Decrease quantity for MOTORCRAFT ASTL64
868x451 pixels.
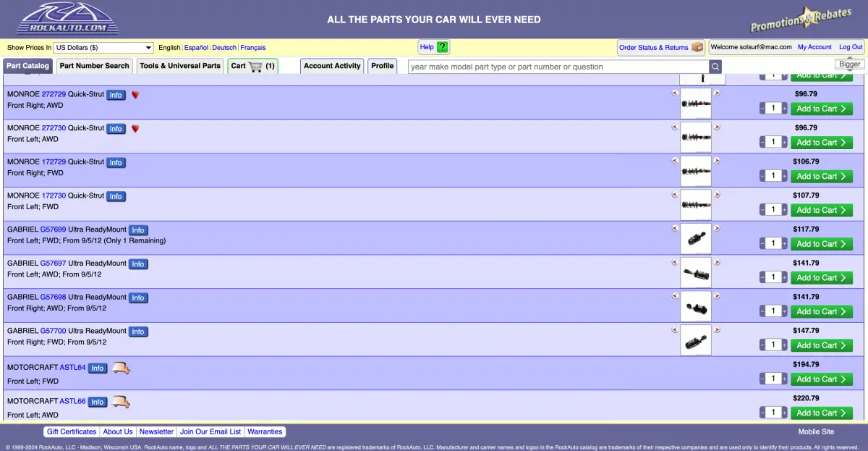pyautogui.click(x=762, y=379)
